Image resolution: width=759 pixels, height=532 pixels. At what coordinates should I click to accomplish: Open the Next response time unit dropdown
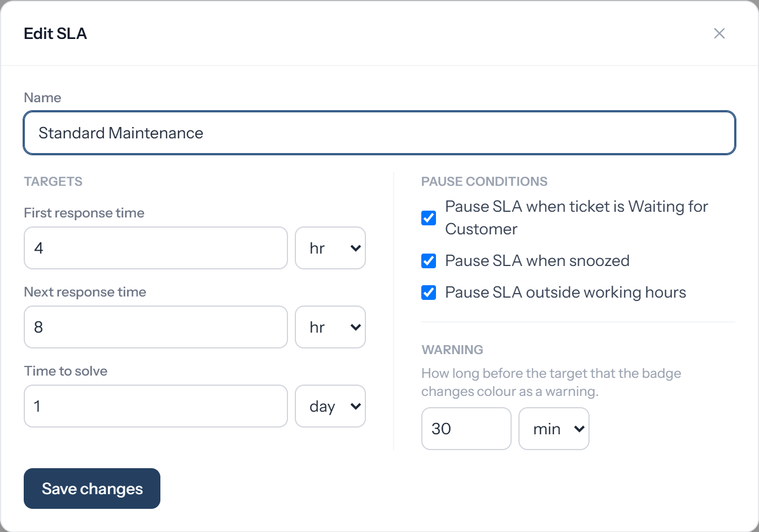pos(330,327)
